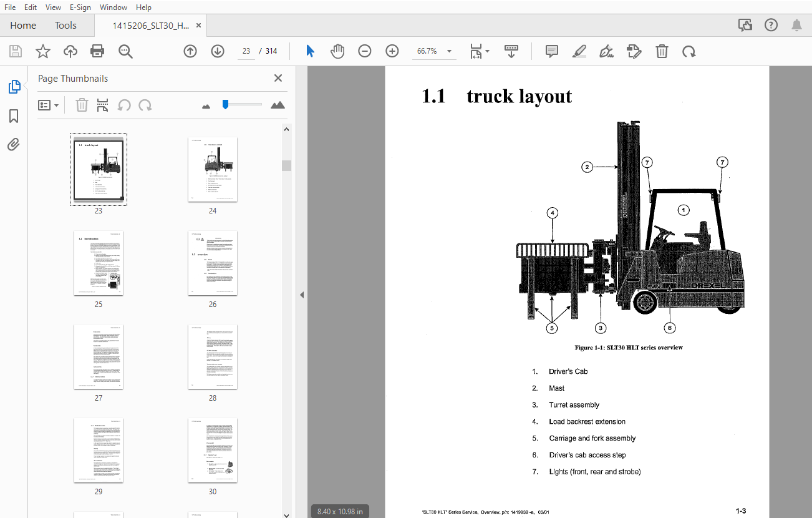This screenshot has height=518, width=812.
Task: Zoom in with the plus icon
Action: pos(392,51)
